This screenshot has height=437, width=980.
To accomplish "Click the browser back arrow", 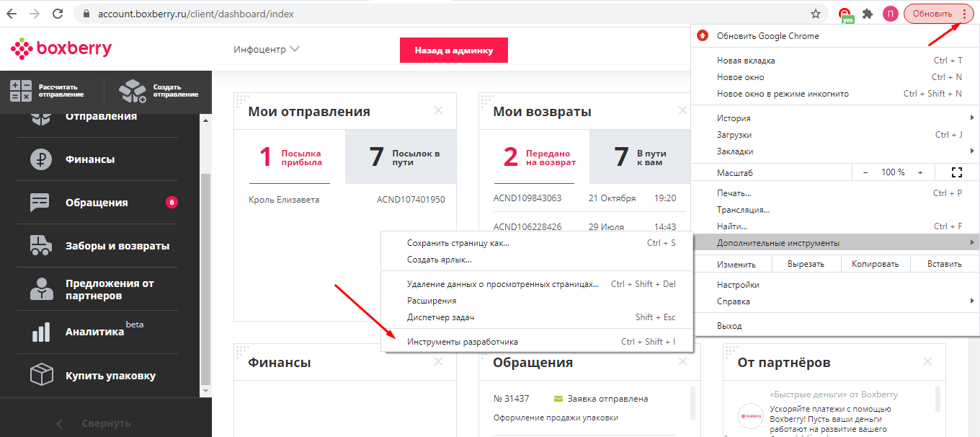I will point(12,14).
